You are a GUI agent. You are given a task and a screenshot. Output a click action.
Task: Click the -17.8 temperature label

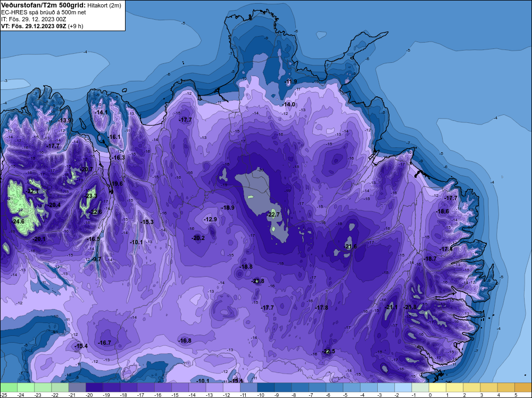(x=322, y=308)
